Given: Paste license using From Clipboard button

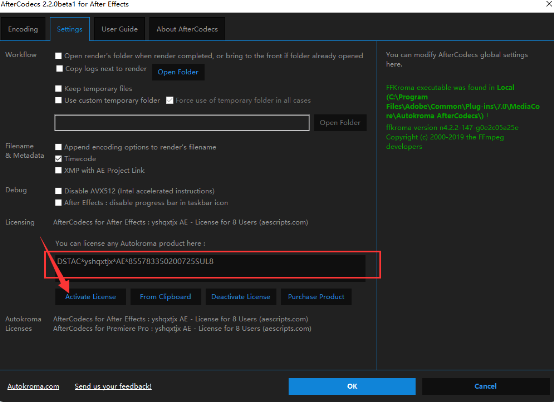Looking at the screenshot, I should [x=165, y=297].
